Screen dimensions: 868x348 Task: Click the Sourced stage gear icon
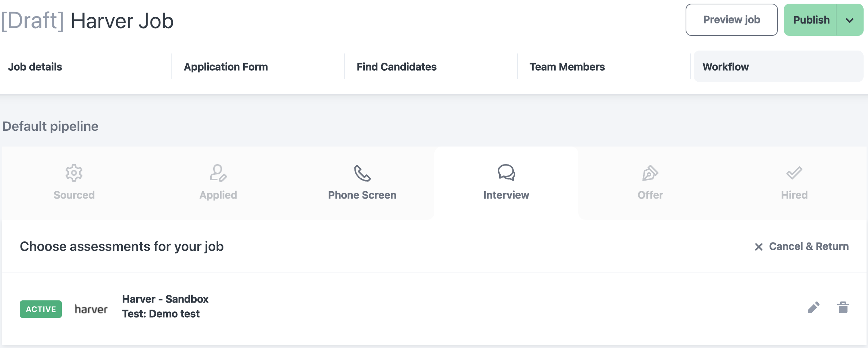click(74, 173)
